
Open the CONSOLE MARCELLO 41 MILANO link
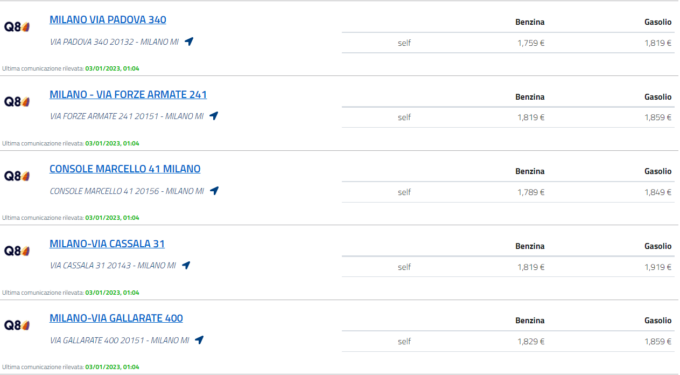click(x=125, y=169)
